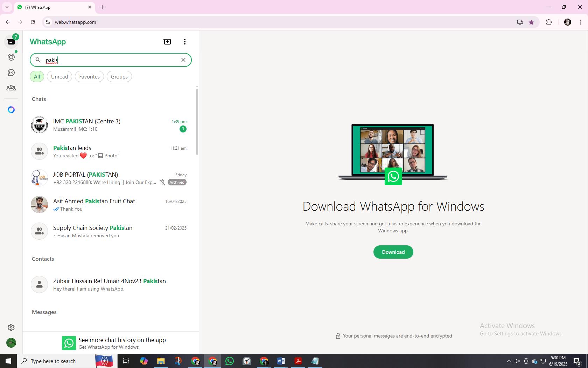Image resolution: width=588 pixels, height=368 pixels.
Task: Open the Meta AI circle icon
Action: (11, 110)
